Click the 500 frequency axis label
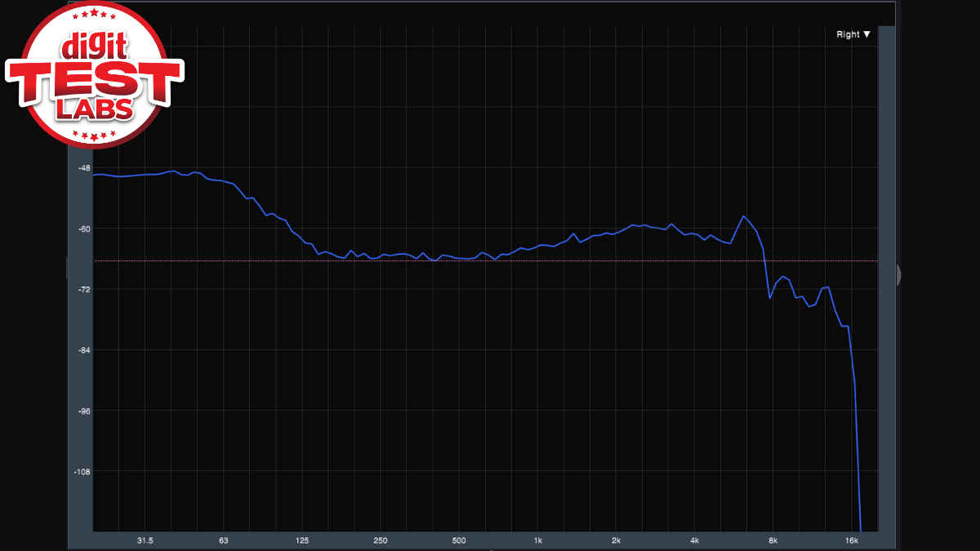Viewport: 980px width, 551px height. tap(459, 540)
